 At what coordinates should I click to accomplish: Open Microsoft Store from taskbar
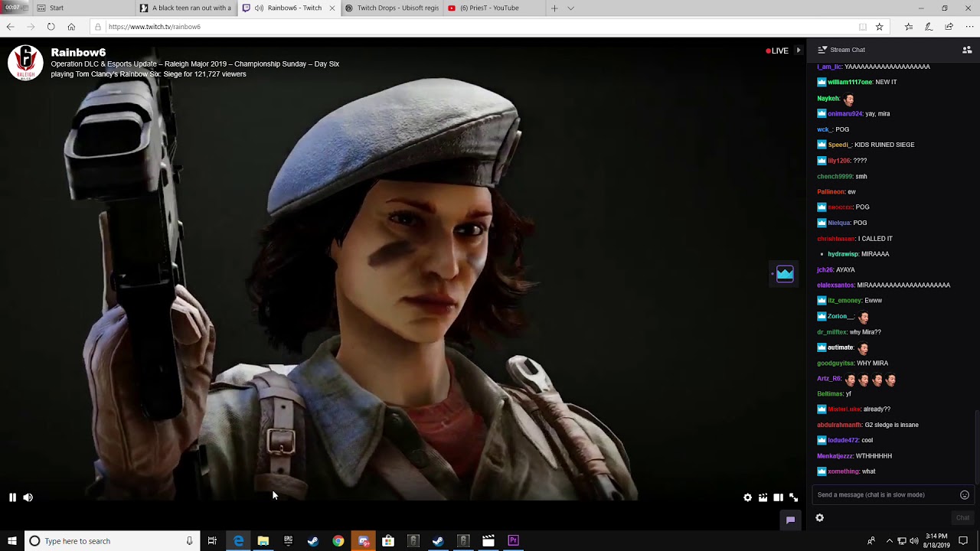[388, 541]
